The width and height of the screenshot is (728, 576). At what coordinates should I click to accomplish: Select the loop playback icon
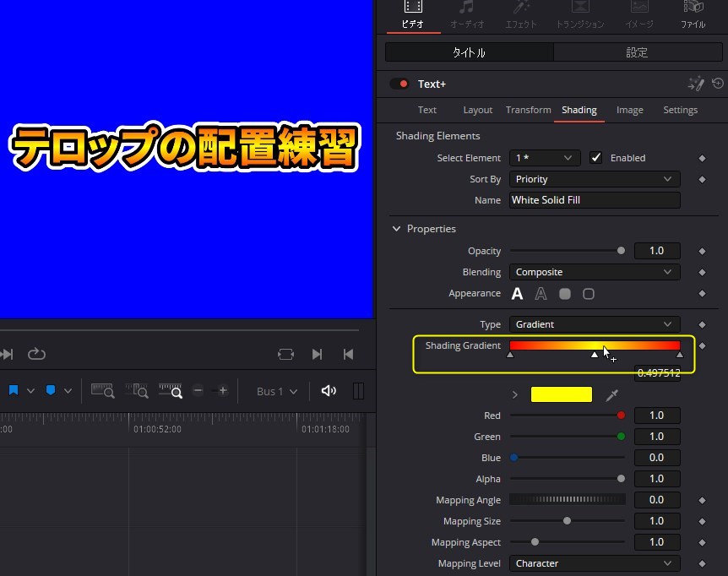[x=36, y=354]
